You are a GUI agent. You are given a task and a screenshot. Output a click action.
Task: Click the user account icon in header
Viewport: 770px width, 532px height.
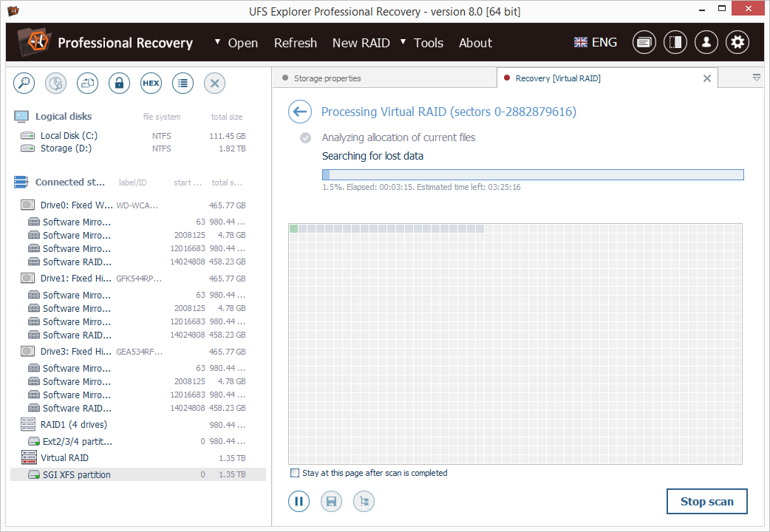click(x=706, y=43)
